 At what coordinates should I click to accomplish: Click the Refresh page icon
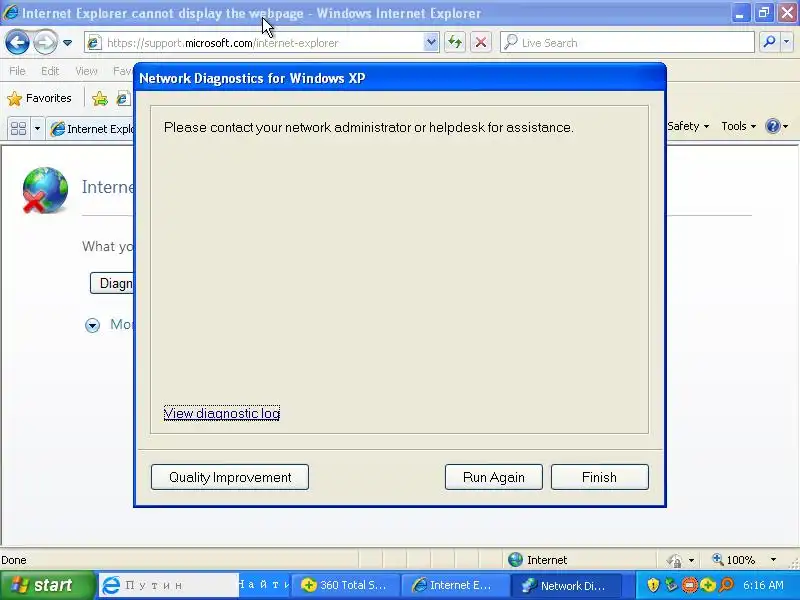pos(455,42)
